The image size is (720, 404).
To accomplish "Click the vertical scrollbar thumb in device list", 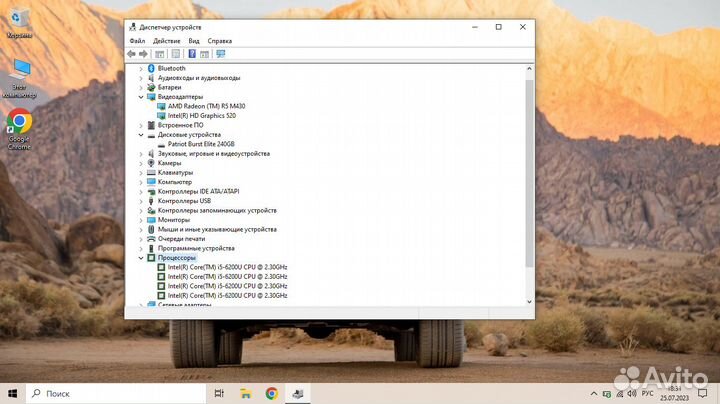I will point(529,174).
